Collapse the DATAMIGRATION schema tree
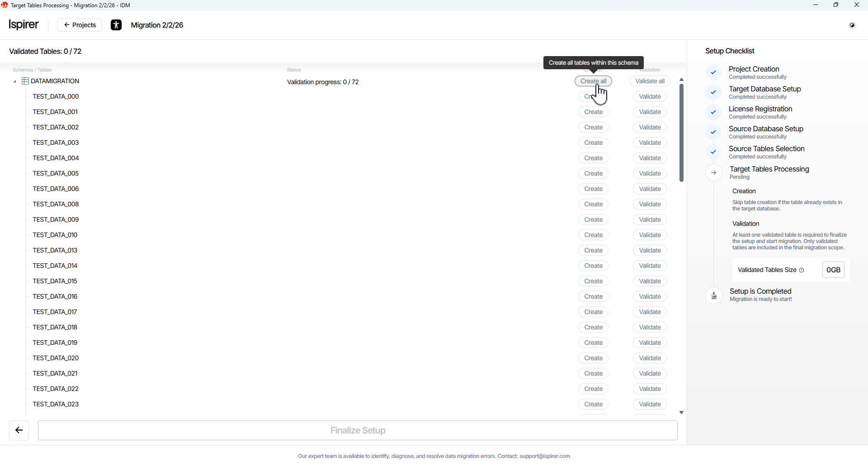This screenshot has height=467, width=868. pyautogui.click(x=14, y=81)
